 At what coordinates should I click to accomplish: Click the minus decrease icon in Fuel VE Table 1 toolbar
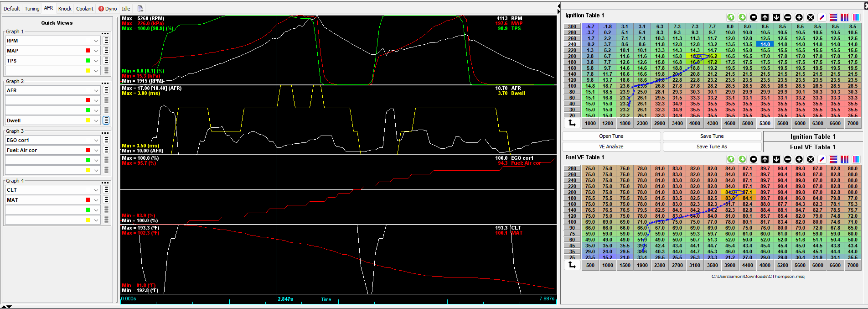pos(788,159)
